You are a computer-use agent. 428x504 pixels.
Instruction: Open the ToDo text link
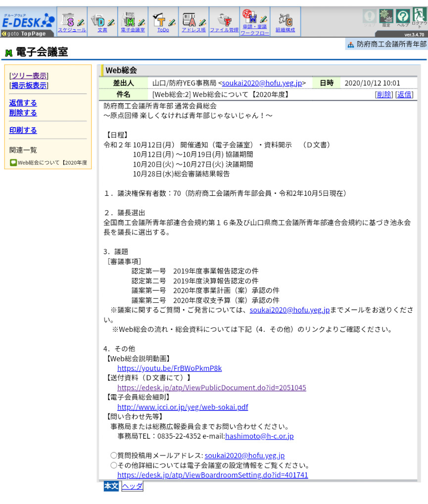coord(163,30)
